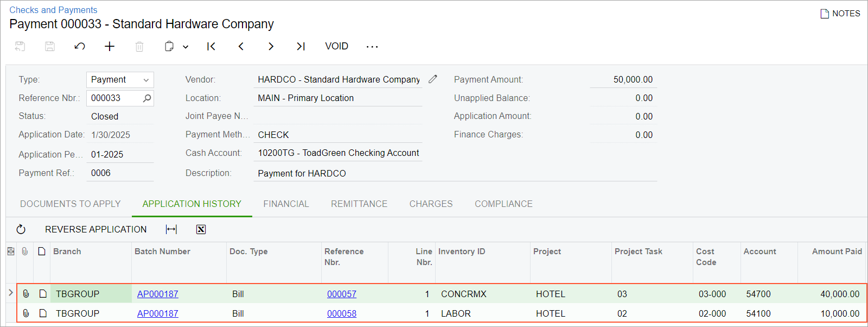Click the VOID button
This screenshot has width=868, height=327.
[336, 47]
